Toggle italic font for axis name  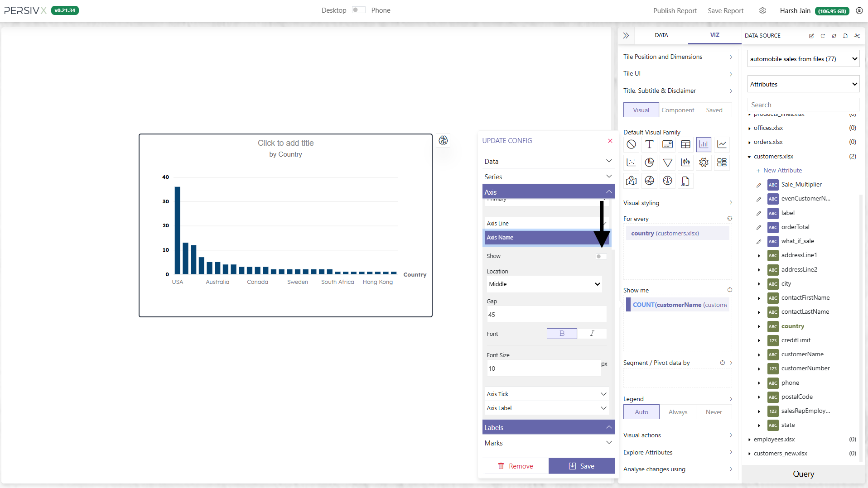[x=592, y=334]
